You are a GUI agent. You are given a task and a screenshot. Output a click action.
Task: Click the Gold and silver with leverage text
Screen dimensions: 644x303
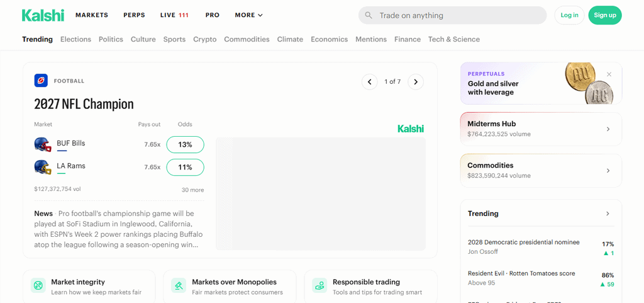click(x=493, y=88)
